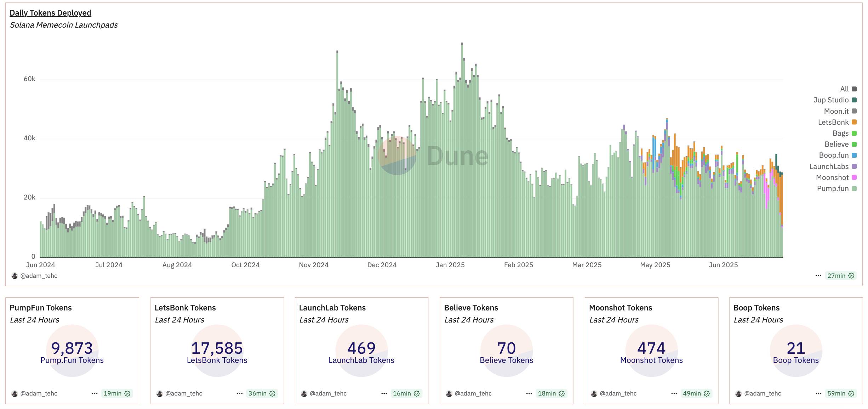Screen dimensions: 868x409
Task: Click avatar icon on LetsBonk Tokens card
Action: (x=160, y=393)
